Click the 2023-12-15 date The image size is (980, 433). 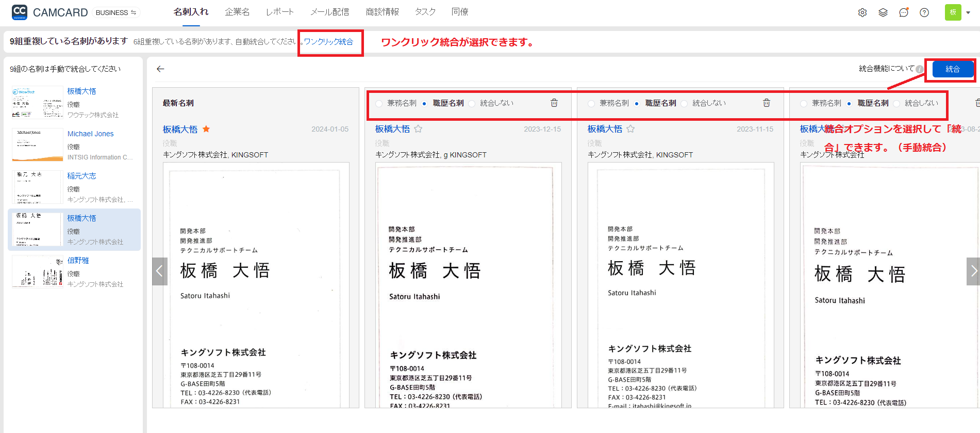point(542,129)
